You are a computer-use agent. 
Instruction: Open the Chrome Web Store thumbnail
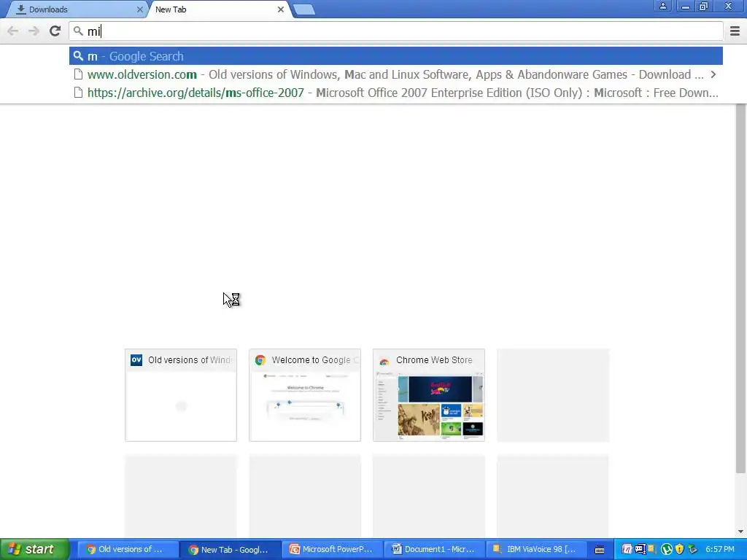[429, 395]
